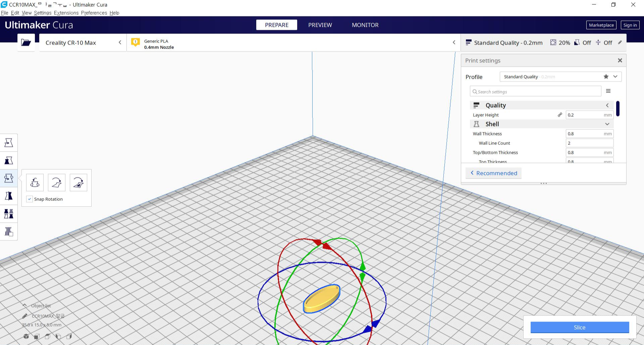This screenshot has height=345, width=644.
Task: Click the infill 20% icon in summary bar
Action: [553, 43]
